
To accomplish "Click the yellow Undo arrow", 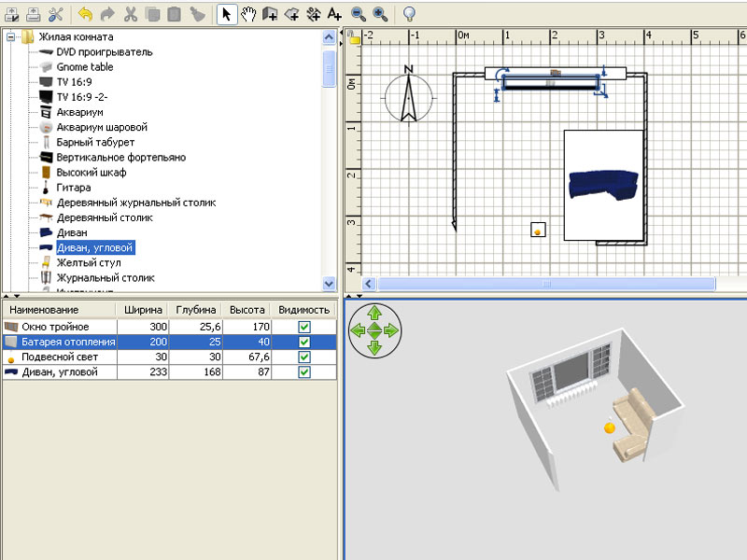I will pos(85,14).
